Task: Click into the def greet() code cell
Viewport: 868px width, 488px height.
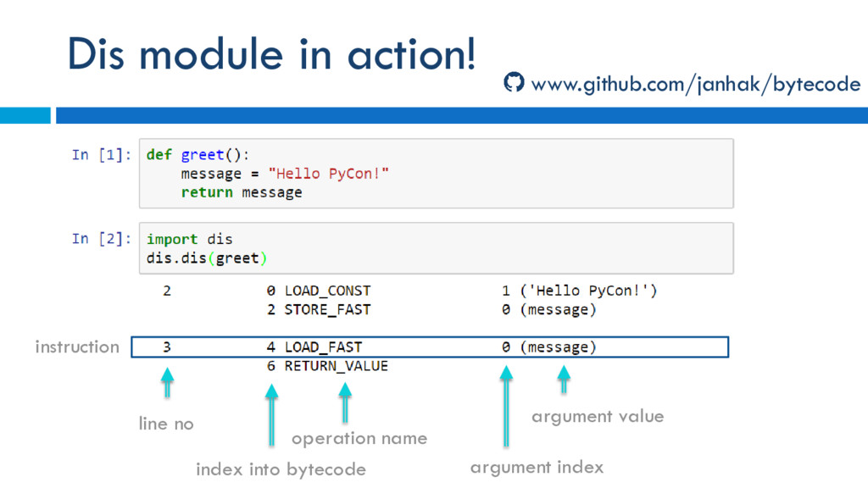Action: pyautogui.click(x=437, y=174)
